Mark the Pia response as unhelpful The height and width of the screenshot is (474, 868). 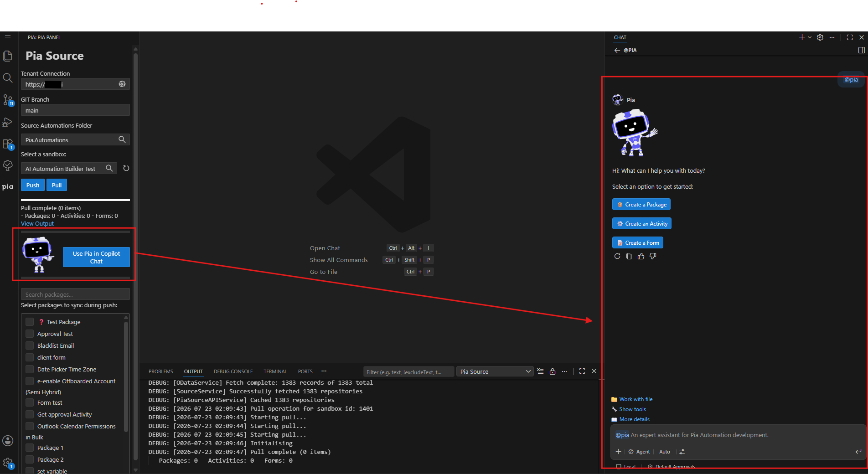653,256
